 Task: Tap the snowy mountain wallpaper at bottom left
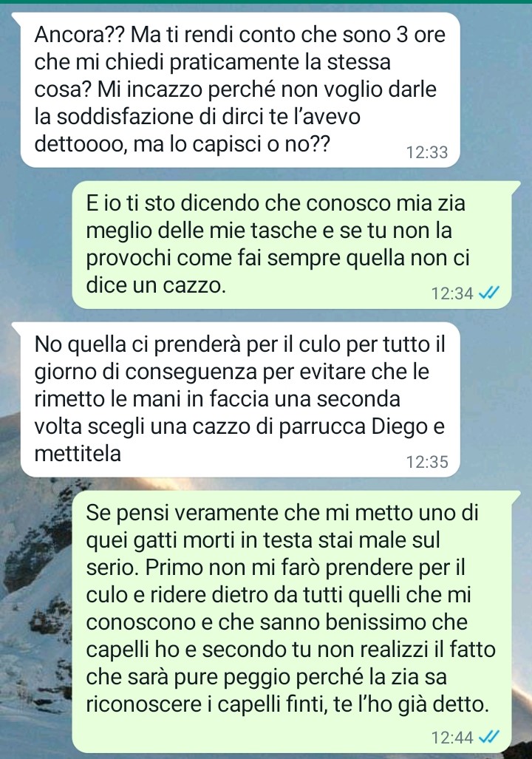(34, 653)
